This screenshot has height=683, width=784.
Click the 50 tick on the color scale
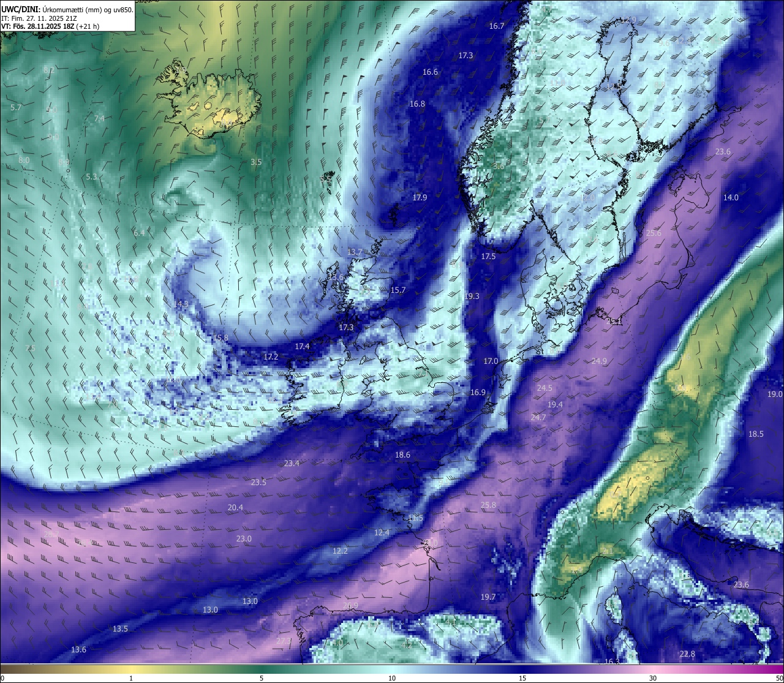click(x=778, y=678)
